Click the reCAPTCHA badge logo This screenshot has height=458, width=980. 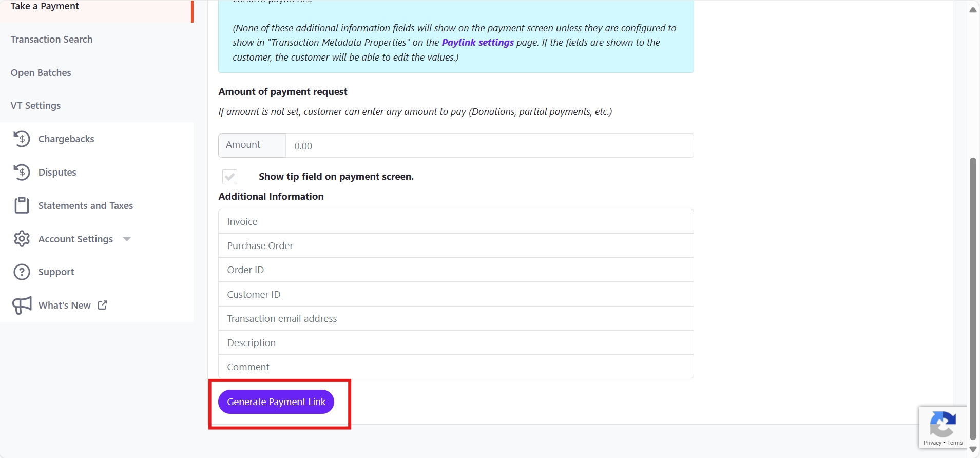(x=943, y=424)
